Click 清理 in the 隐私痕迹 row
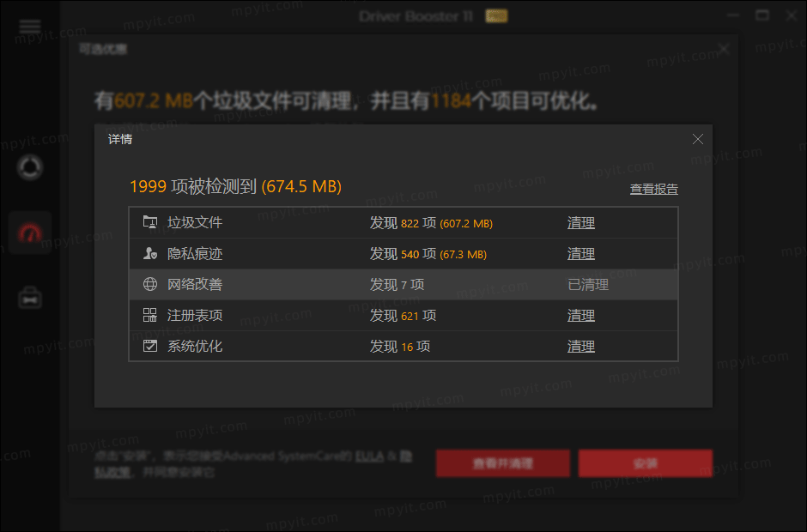Viewport: 807px width, 532px height. [x=581, y=254]
